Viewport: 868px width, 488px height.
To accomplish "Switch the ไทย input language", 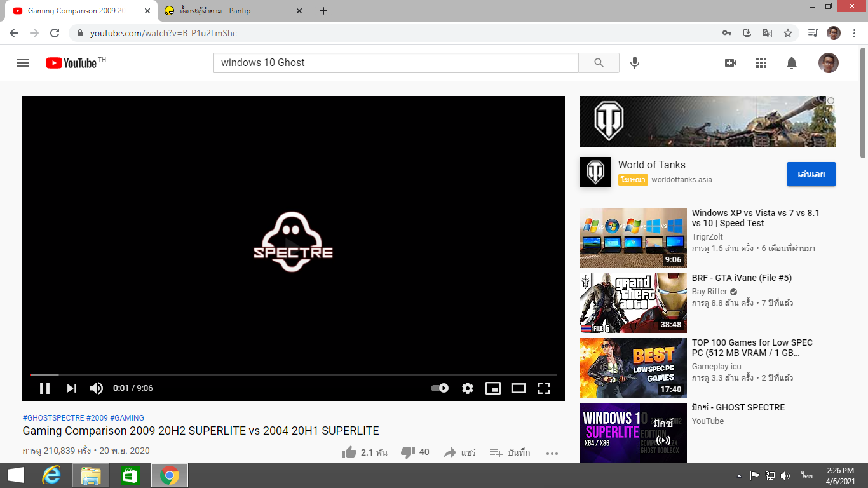I will coord(806,475).
